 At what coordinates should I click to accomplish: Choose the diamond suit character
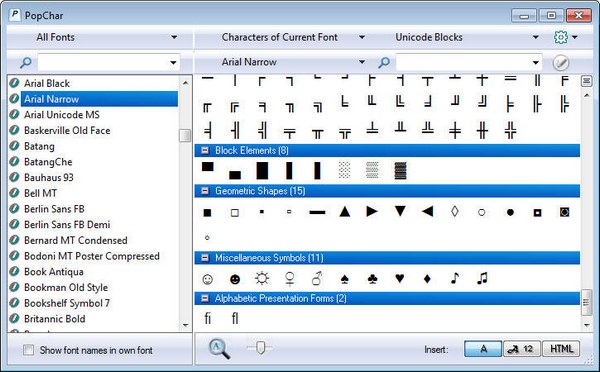tap(427, 279)
